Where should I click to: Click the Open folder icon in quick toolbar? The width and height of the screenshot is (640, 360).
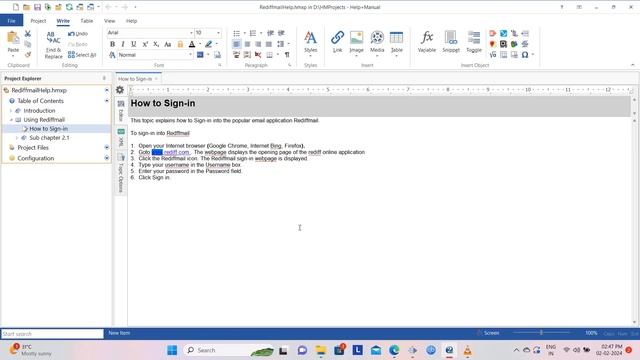tap(26, 7)
